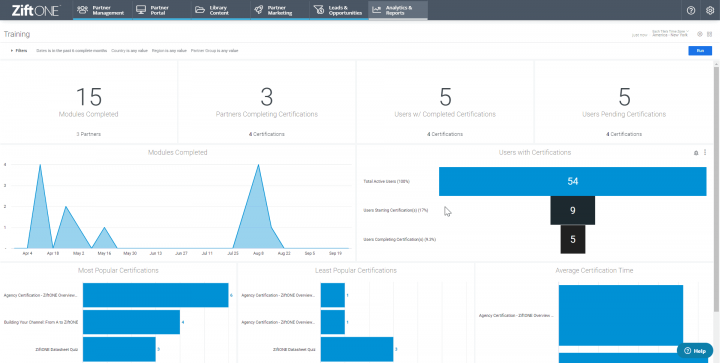
Task: Click the Most Popular Certifications title
Action: click(x=118, y=271)
